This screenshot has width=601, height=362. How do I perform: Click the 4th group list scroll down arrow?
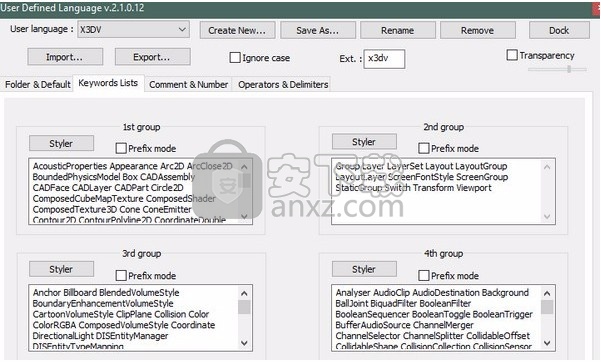547,342
